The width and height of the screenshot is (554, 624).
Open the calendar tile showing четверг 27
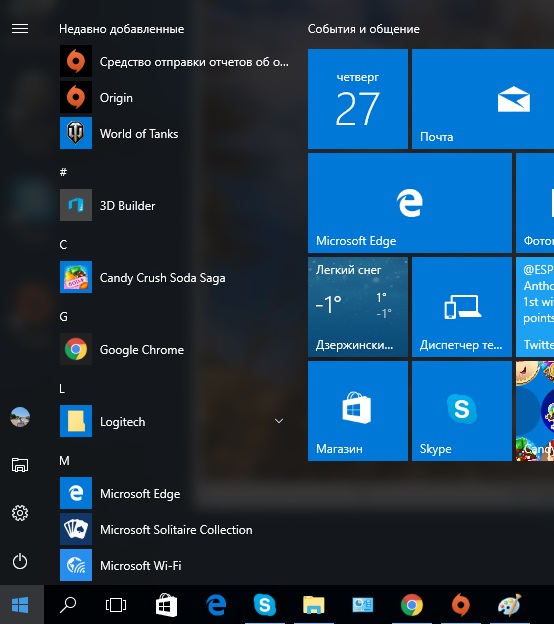pos(358,99)
